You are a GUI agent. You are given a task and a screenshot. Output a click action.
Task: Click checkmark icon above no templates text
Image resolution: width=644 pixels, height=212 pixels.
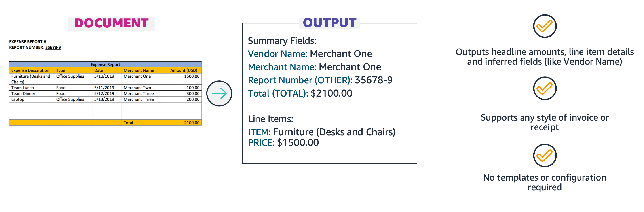(545, 155)
